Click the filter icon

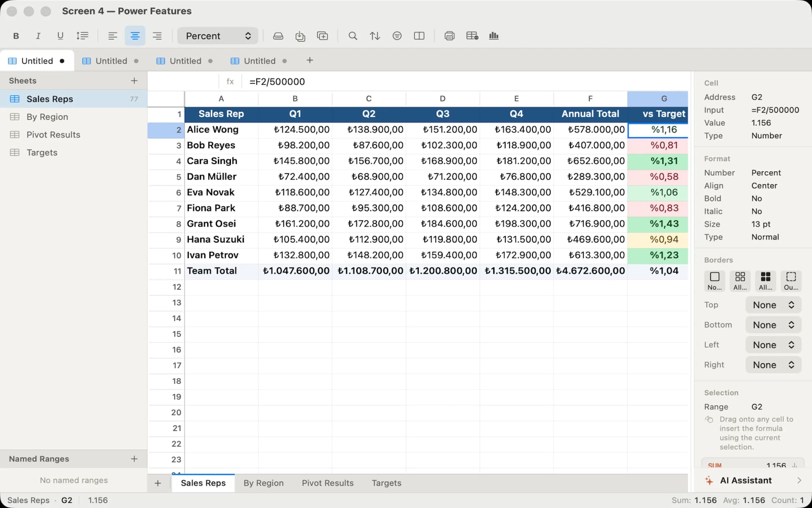(397, 36)
